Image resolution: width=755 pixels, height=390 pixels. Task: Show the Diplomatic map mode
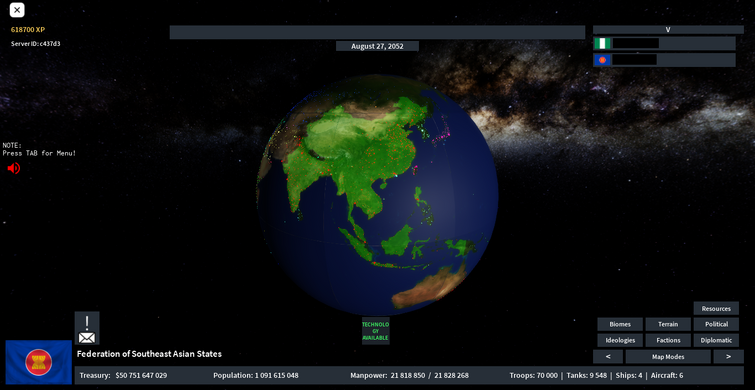[716, 340]
